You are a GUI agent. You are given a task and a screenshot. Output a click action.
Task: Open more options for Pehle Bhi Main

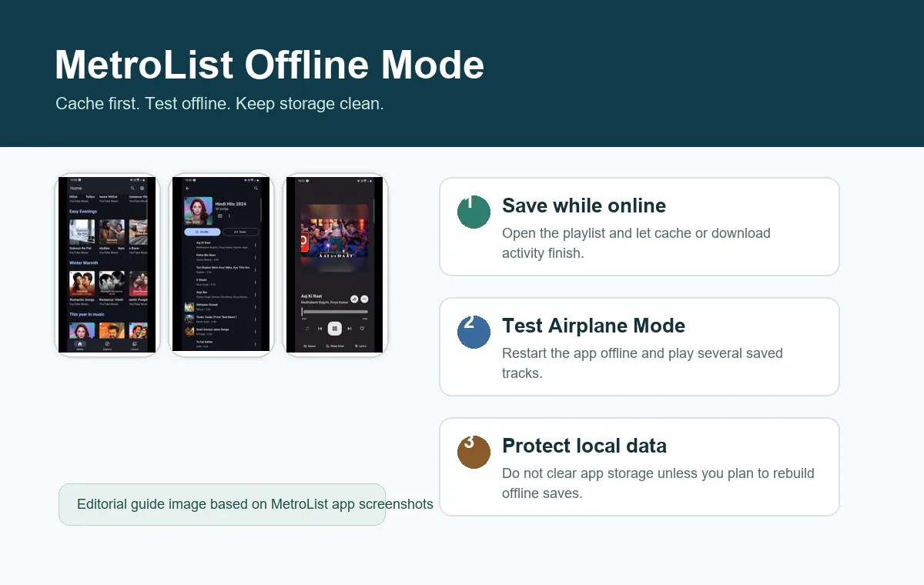coord(255,257)
